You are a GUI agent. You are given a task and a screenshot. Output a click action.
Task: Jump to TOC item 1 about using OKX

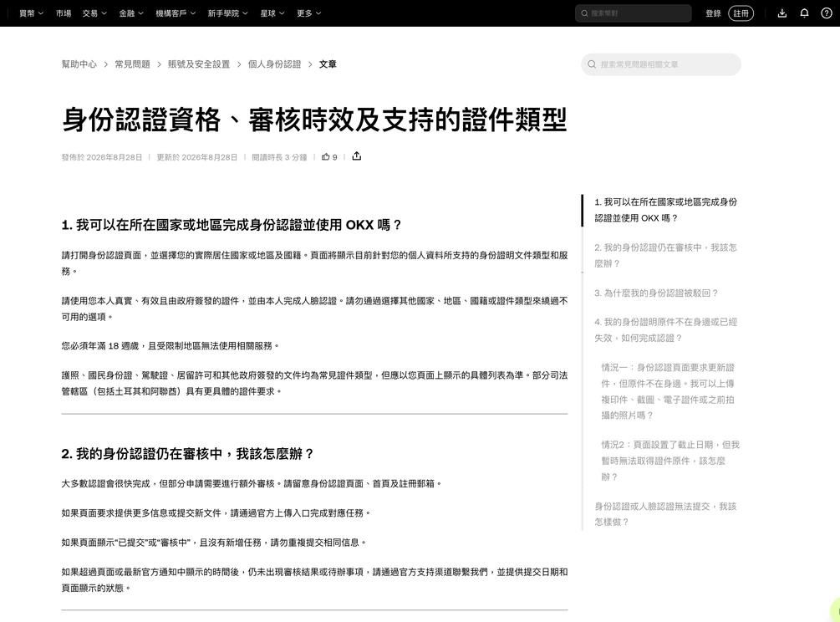point(666,210)
